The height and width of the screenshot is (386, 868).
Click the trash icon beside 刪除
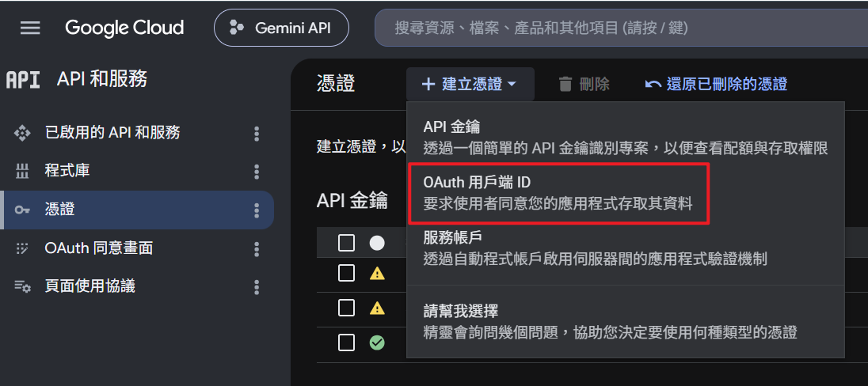point(565,84)
